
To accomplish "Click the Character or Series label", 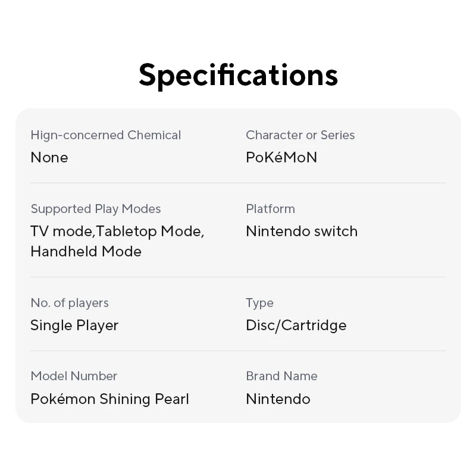I will tap(300, 135).
